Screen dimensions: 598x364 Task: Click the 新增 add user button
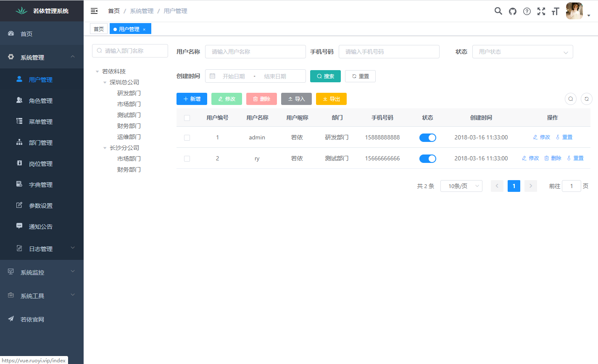[x=192, y=99]
